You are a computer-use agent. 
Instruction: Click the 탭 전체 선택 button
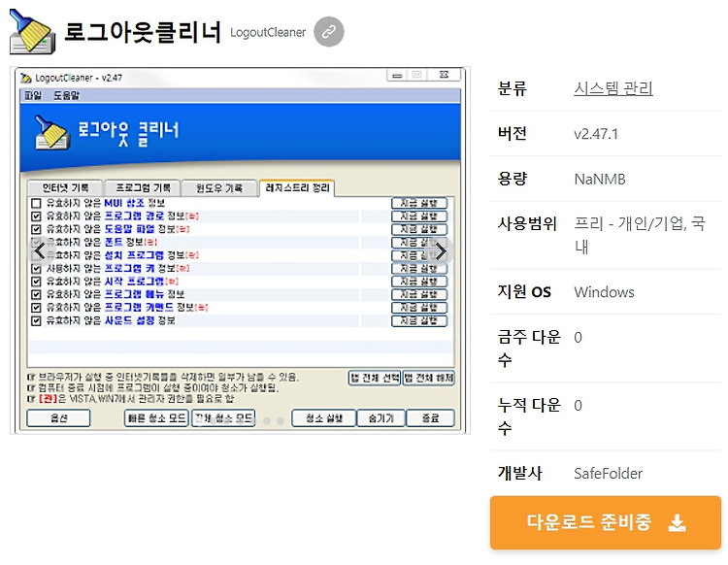tap(375, 378)
